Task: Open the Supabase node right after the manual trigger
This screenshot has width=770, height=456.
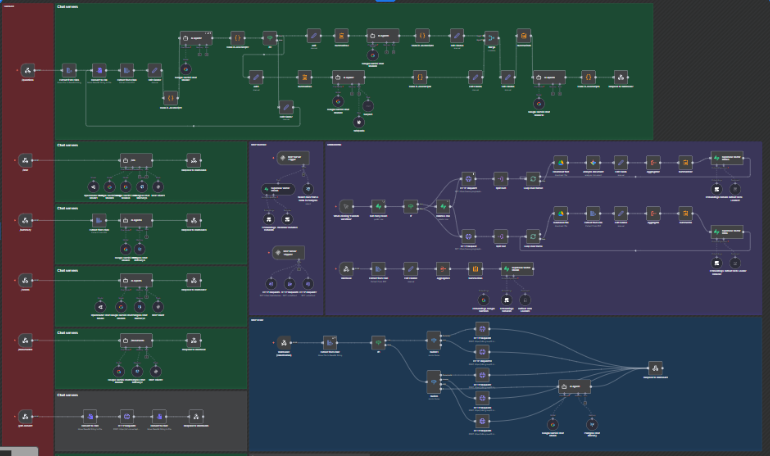Action: coord(378,206)
